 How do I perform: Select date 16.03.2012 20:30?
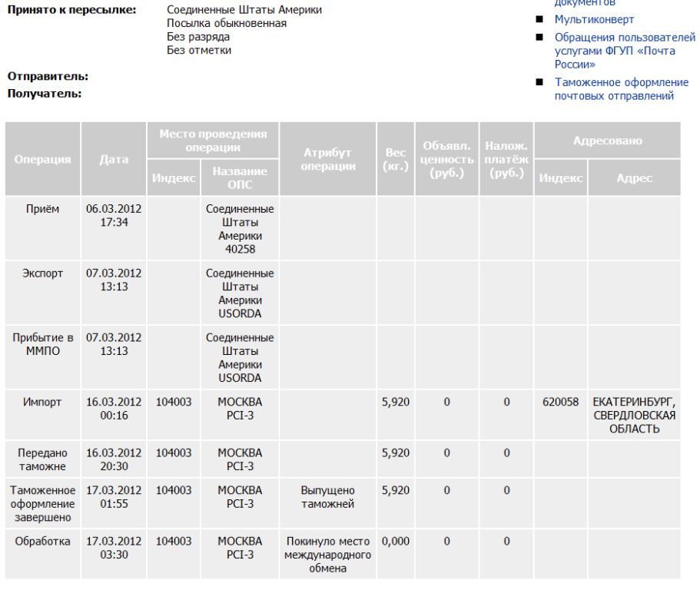(114, 459)
